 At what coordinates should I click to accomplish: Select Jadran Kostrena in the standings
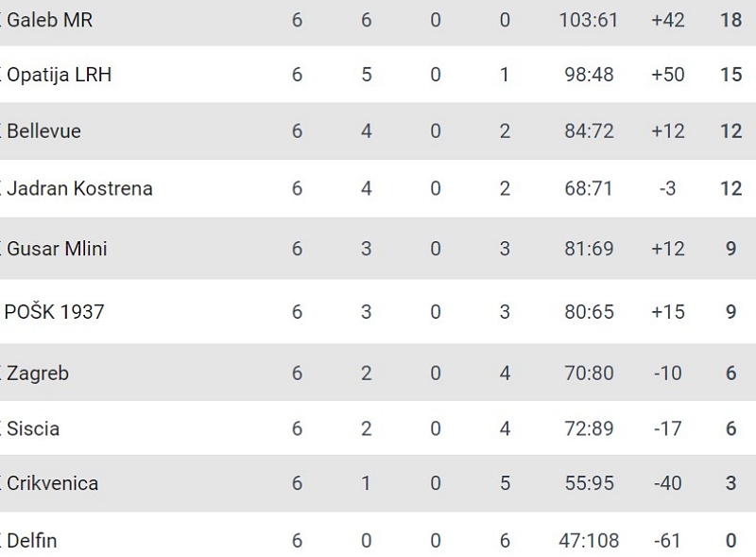point(79,188)
